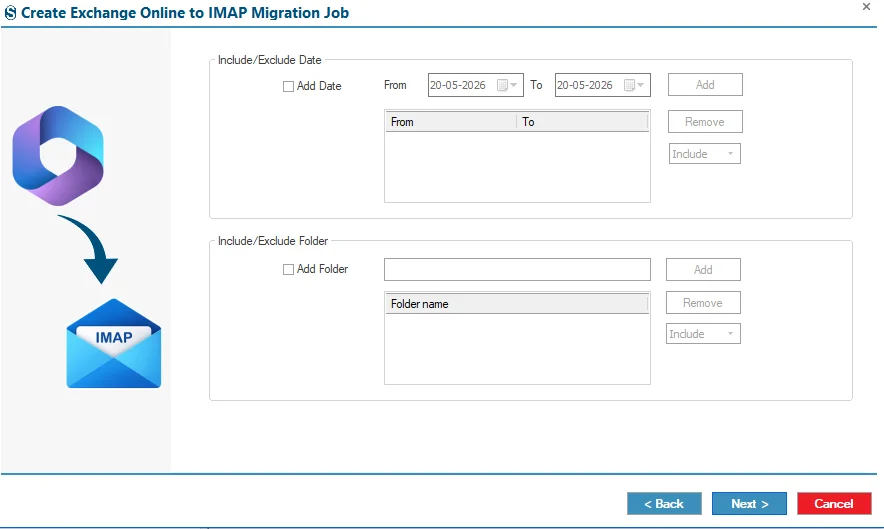Expand the folder Include dropdown
The width and height of the screenshot is (884, 529).
pos(703,334)
